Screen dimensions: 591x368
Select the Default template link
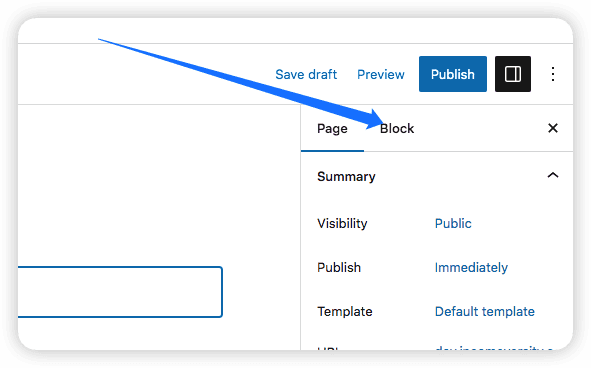[485, 311]
